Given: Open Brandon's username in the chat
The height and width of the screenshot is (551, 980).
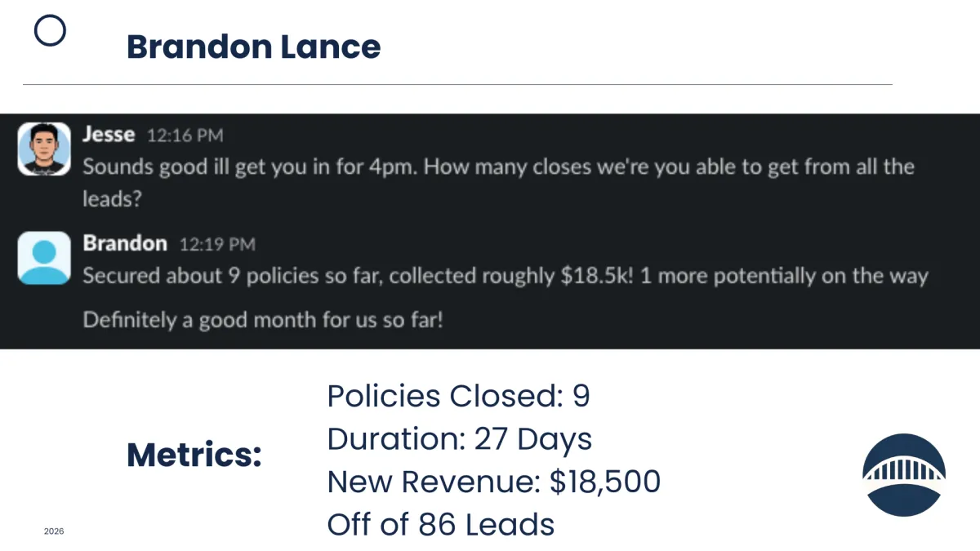Looking at the screenshot, I should point(125,243).
